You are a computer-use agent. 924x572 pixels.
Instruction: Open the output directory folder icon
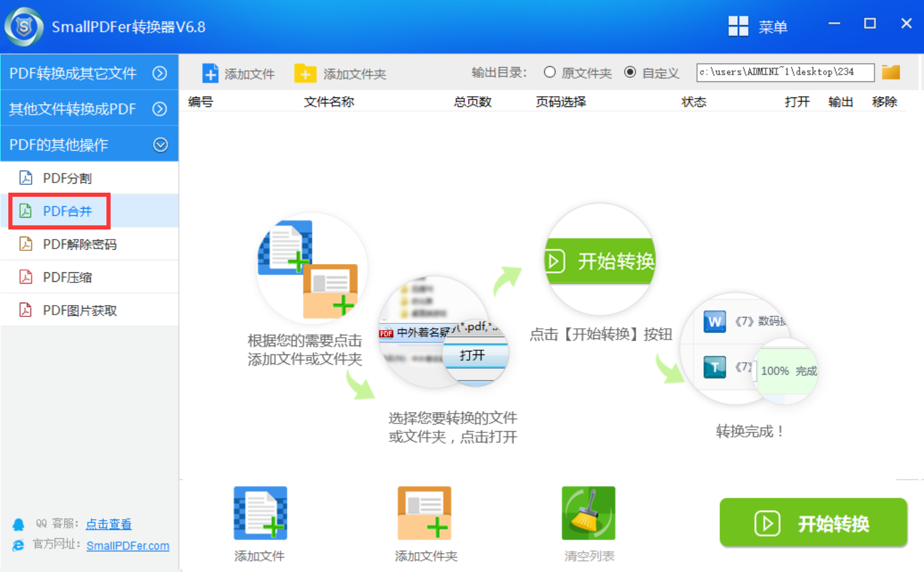point(891,71)
